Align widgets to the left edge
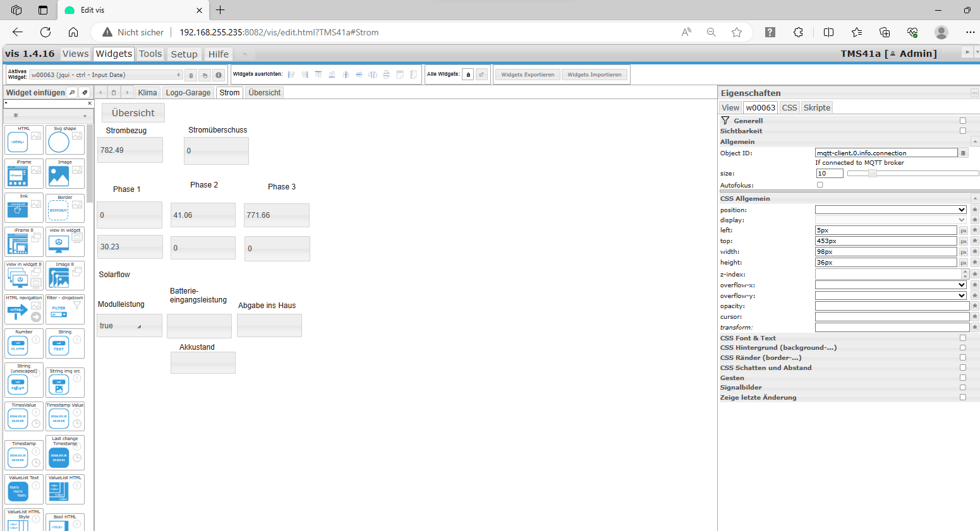980x531 pixels. pyautogui.click(x=291, y=75)
